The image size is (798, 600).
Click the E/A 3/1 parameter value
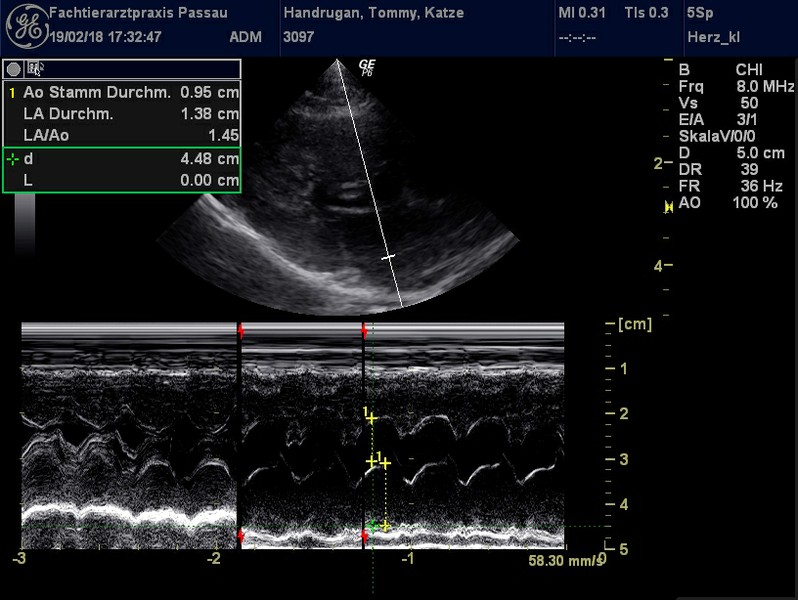click(x=747, y=120)
